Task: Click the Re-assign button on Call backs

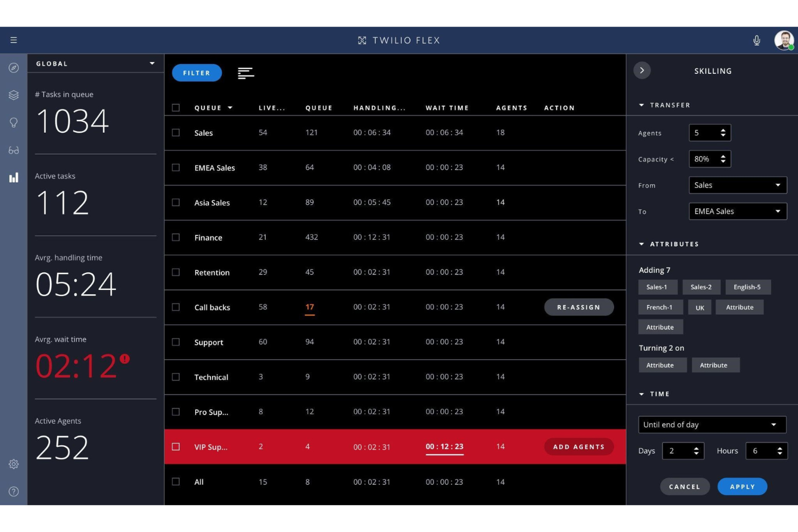Action: tap(579, 307)
